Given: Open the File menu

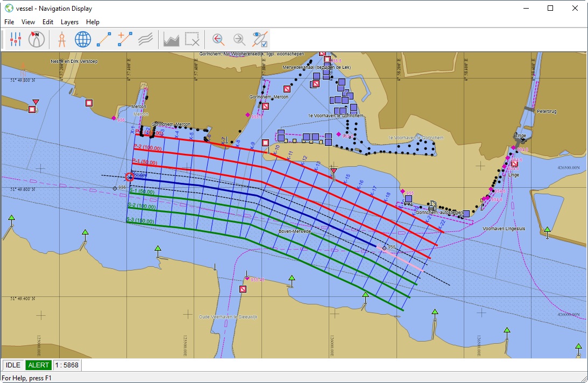Looking at the screenshot, I should pos(9,22).
